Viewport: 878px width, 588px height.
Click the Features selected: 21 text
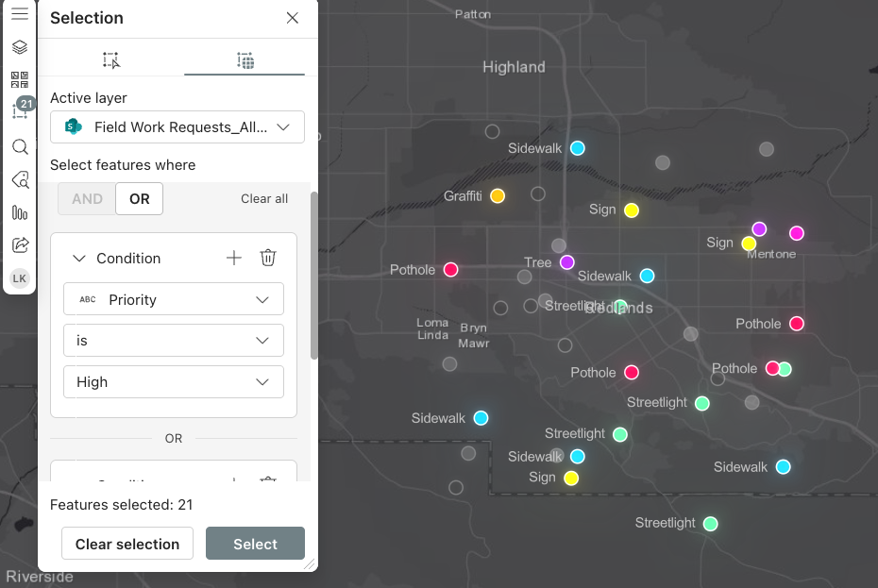pos(122,505)
